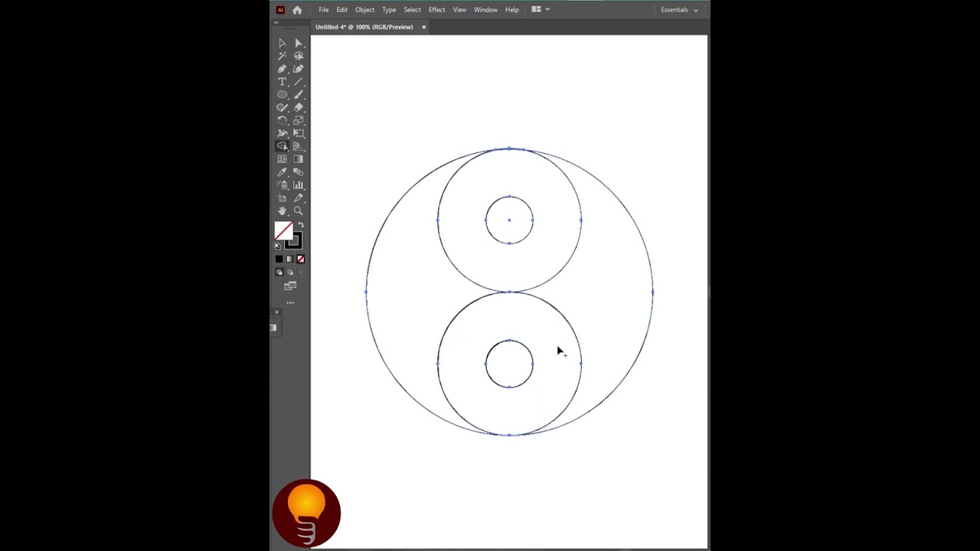Enable Draw Normal mode
The image size is (980, 551).
pos(279,272)
